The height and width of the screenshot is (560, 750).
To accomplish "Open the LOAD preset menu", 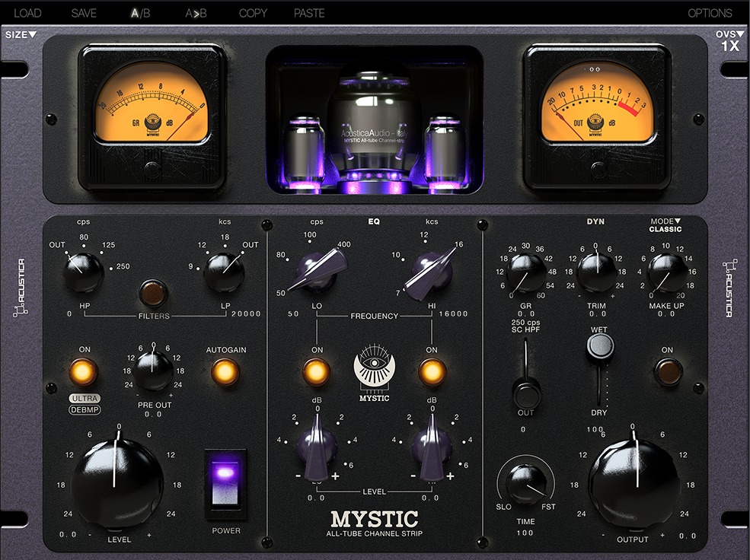I will coord(27,13).
